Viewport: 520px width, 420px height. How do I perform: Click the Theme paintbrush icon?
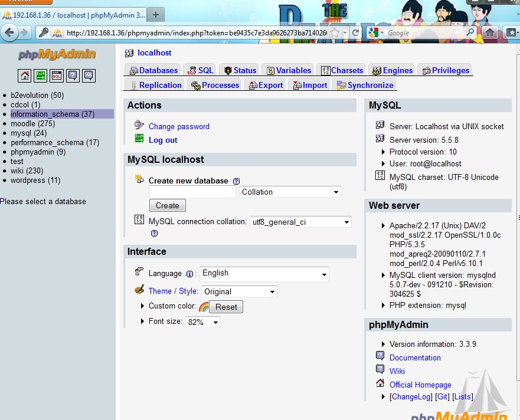point(139,290)
